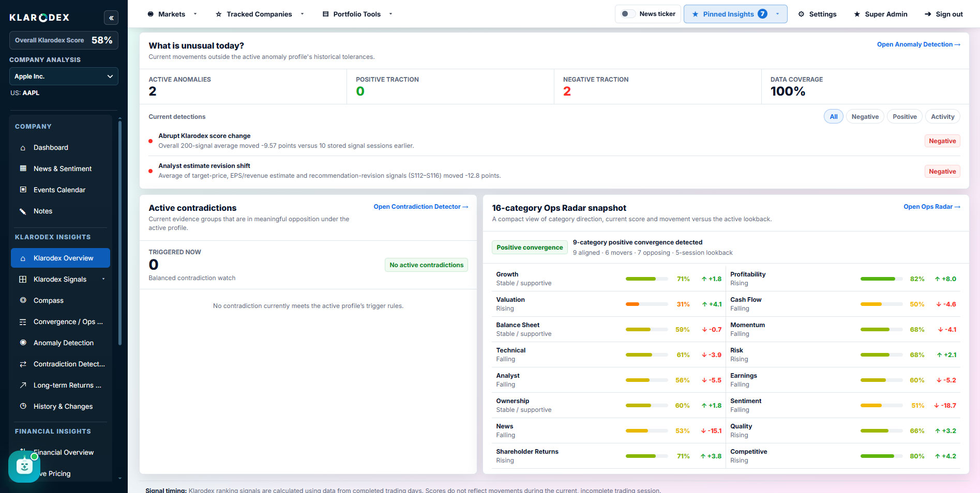Follow Open Anomaly Detection link

pyautogui.click(x=918, y=44)
